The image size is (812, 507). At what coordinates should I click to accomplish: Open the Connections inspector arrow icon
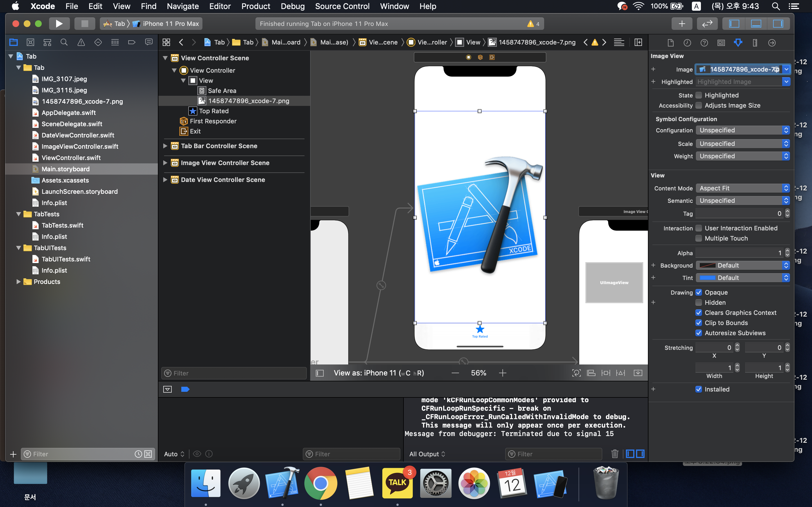point(772,43)
